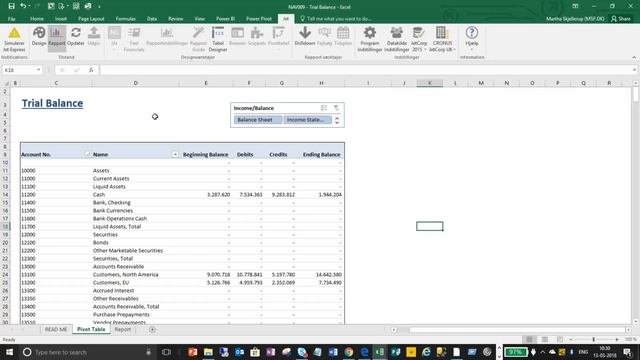Click the insert function fx icon

click(x=91, y=70)
